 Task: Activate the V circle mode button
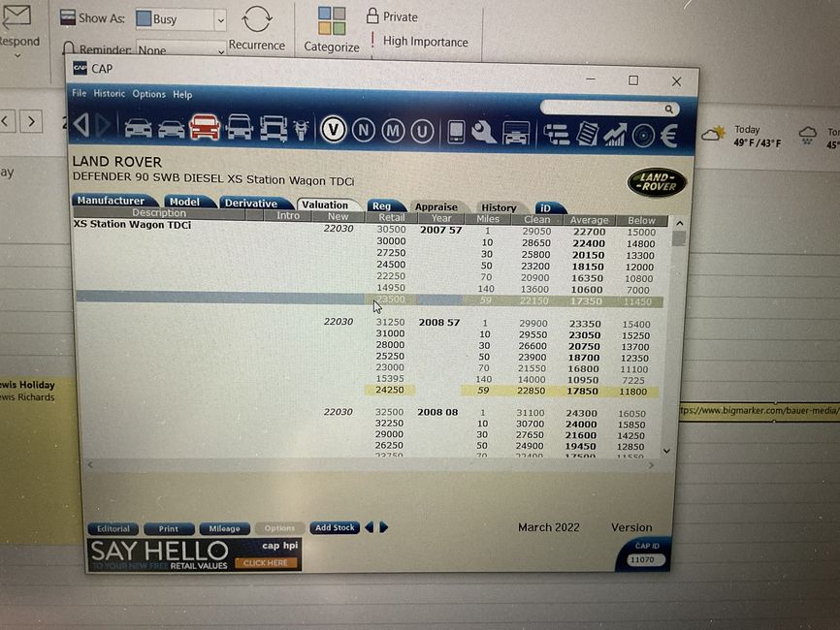[334, 129]
